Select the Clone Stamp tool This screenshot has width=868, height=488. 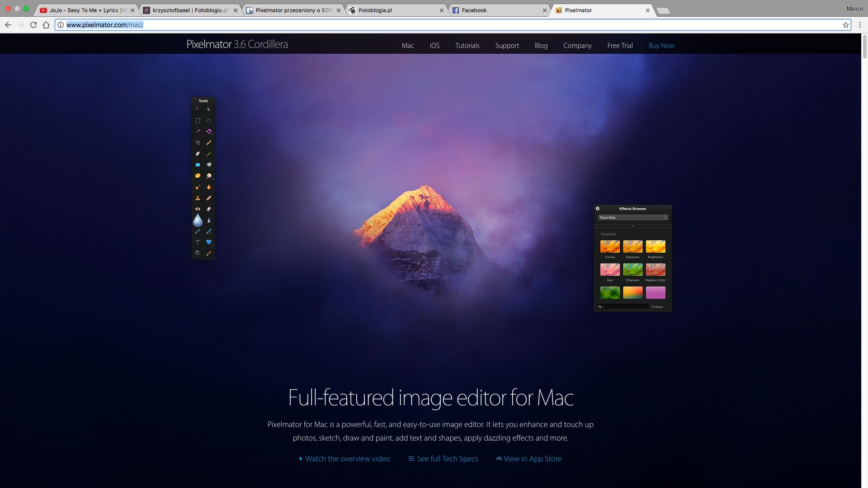198,198
